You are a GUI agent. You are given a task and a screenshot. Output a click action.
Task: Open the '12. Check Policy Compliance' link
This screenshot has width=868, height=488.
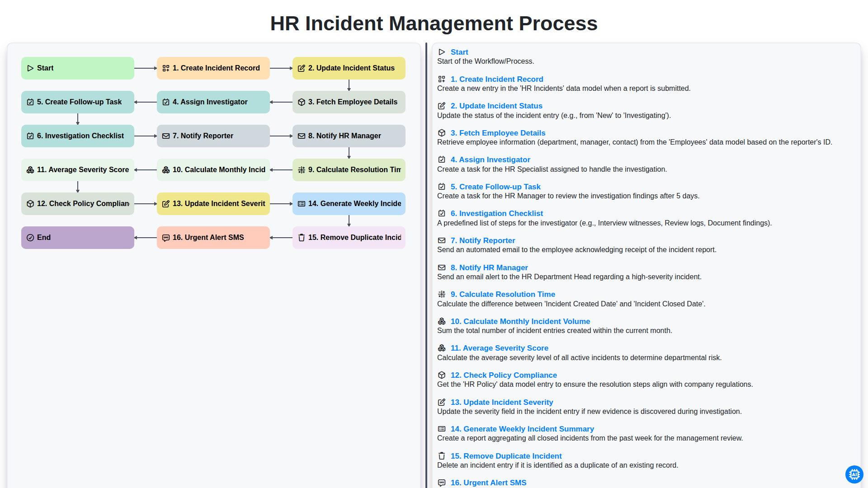(504, 375)
